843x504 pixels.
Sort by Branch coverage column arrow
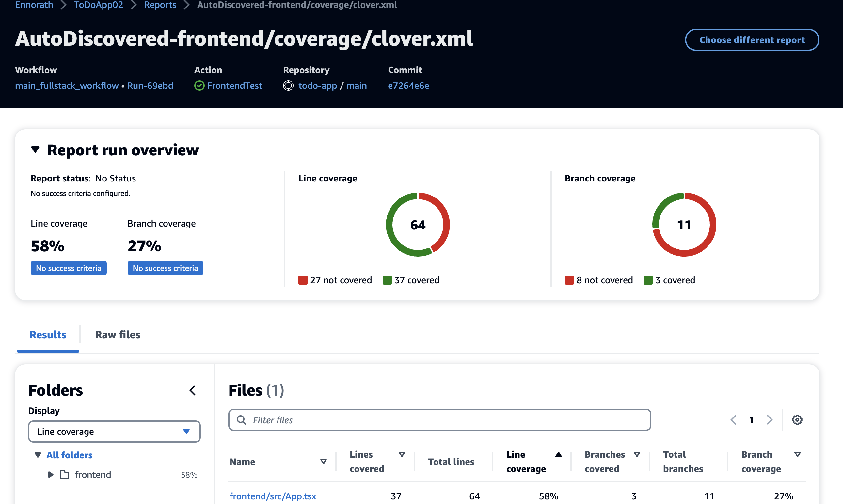(x=798, y=454)
